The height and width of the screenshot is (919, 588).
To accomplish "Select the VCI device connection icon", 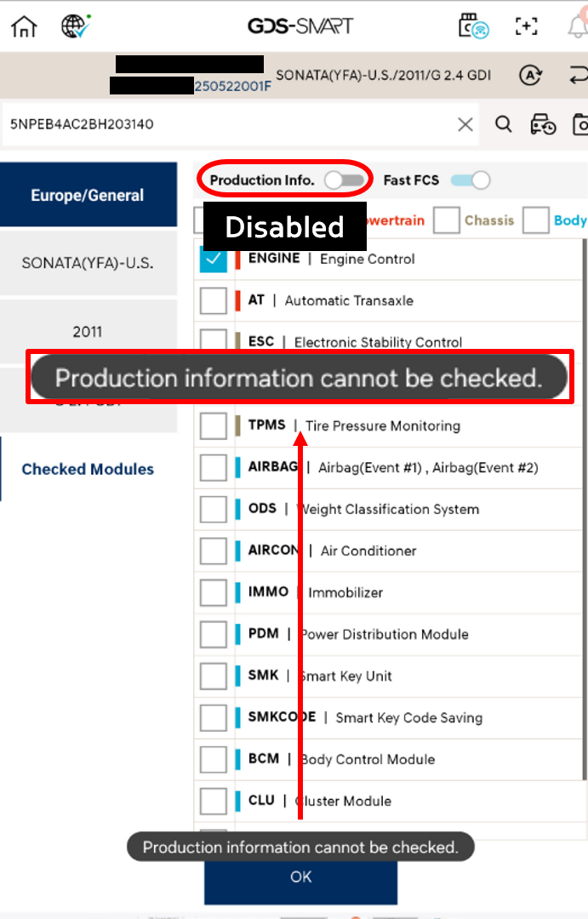I will (471, 26).
